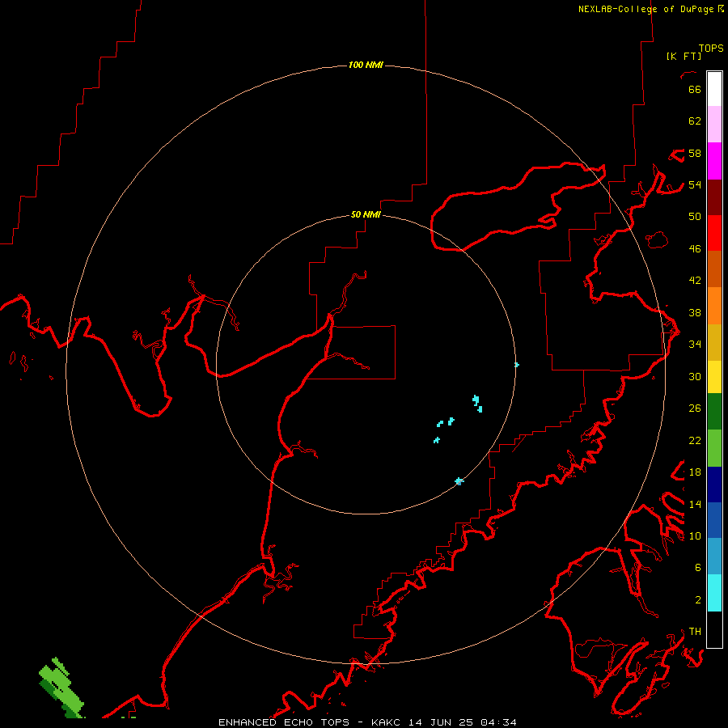728x728 pixels.
Task: Pick the navy blue legend band
Action: tap(714, 485)
